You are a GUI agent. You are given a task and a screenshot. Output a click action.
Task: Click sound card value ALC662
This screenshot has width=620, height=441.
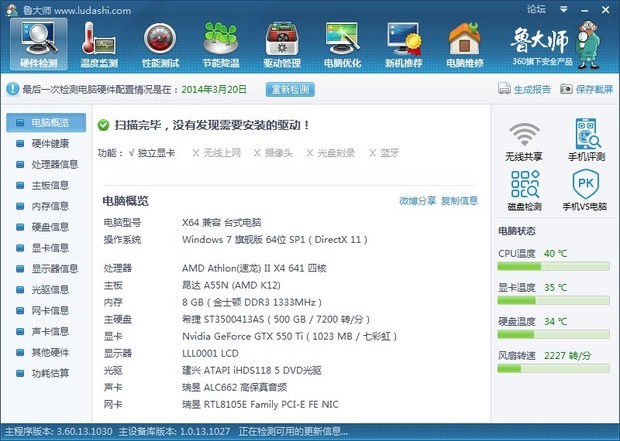click(x=234, y=387)
